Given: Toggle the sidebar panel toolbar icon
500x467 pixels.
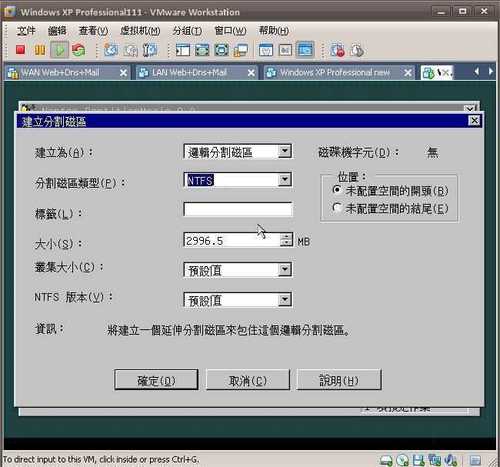Looking at the screenshot, I should pyautogui.click(x=183, y=50).
